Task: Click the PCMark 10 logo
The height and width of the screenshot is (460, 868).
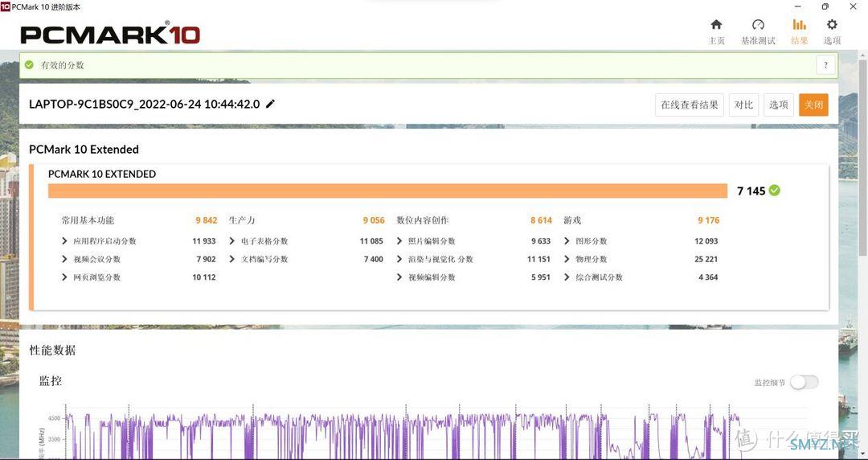Action: pyautogui.click(x=110, y=33)
